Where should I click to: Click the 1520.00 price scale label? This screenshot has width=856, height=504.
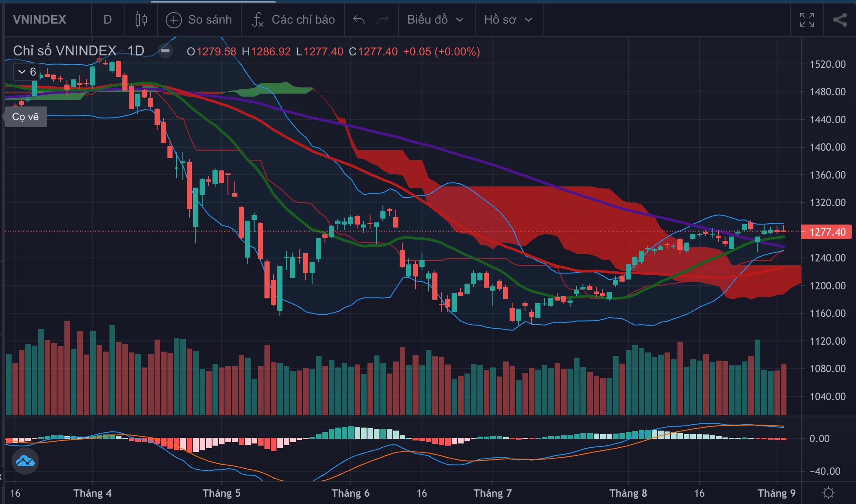point(828,64)
